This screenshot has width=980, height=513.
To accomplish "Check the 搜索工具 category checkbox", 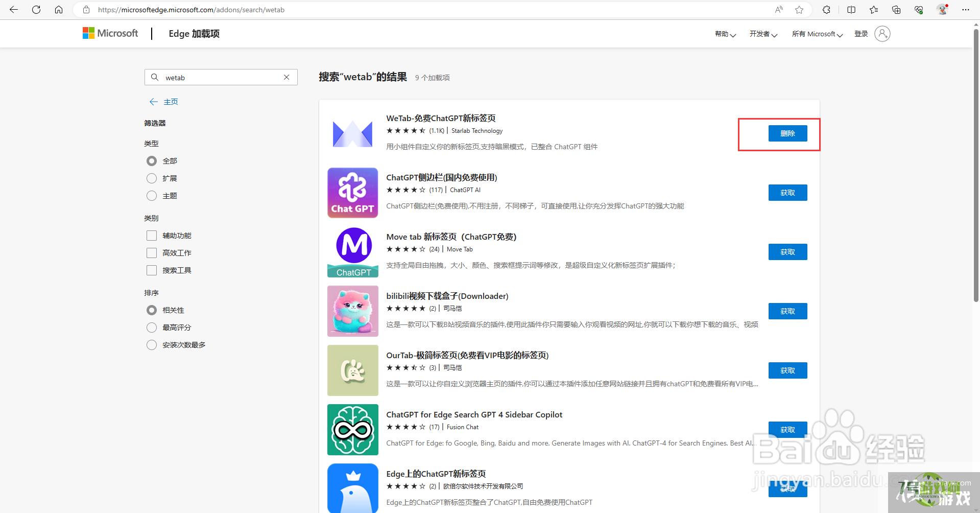I will [152, 270].
